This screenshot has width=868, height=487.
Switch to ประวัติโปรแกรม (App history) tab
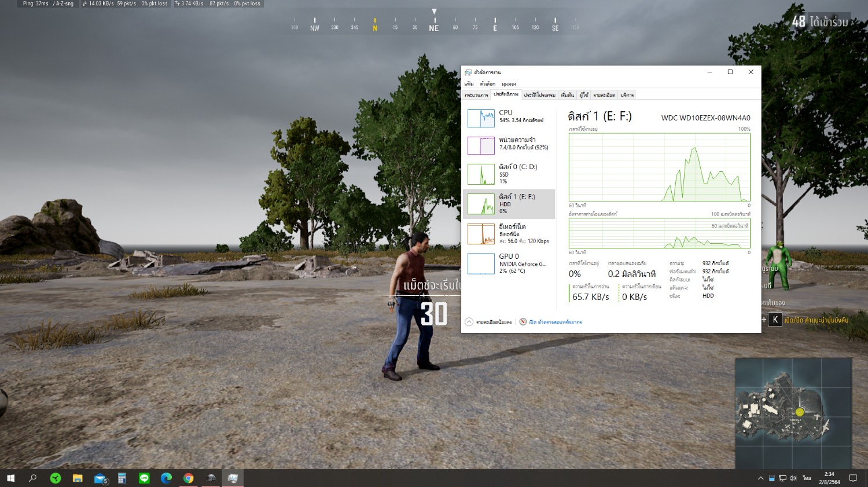539,94
